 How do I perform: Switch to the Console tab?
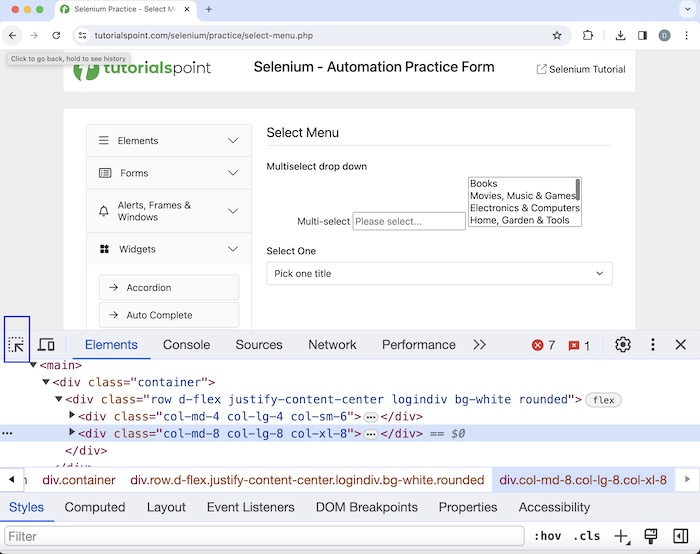(x=186, y=345)
